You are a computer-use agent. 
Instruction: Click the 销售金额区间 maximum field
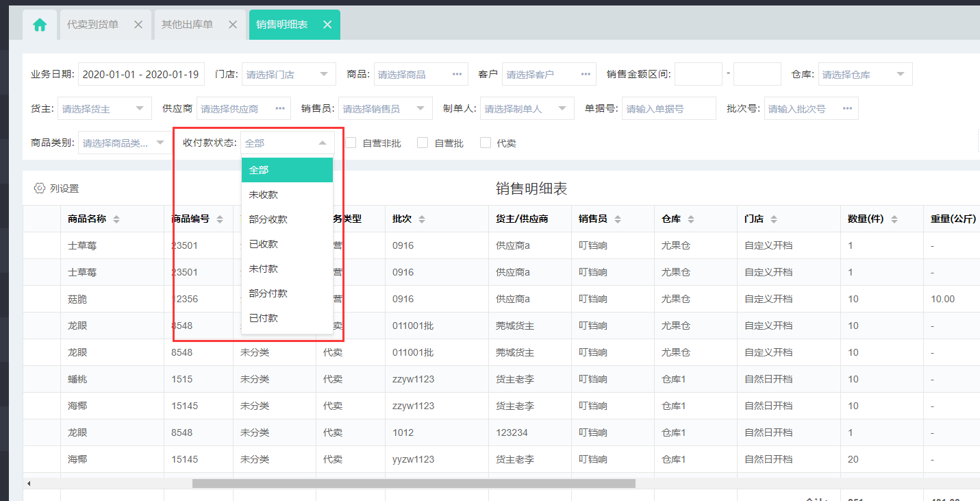(757, 74)
